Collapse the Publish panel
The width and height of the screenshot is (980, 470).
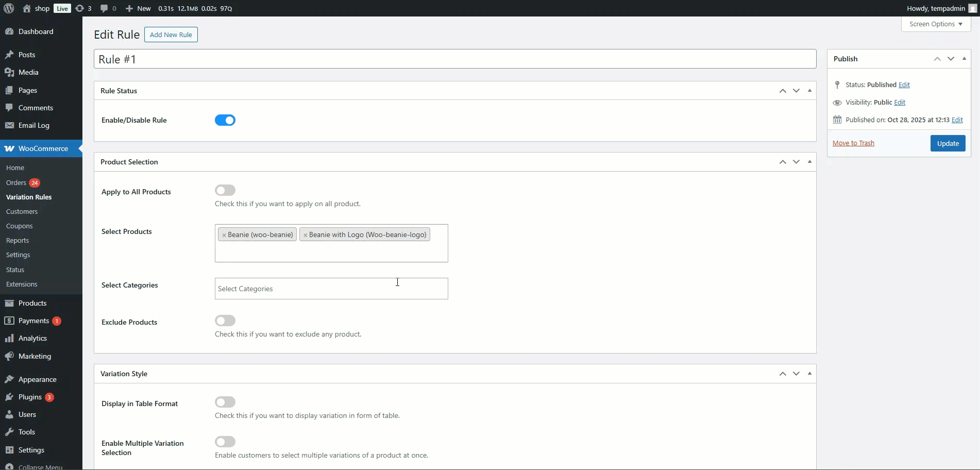(964, 59)
